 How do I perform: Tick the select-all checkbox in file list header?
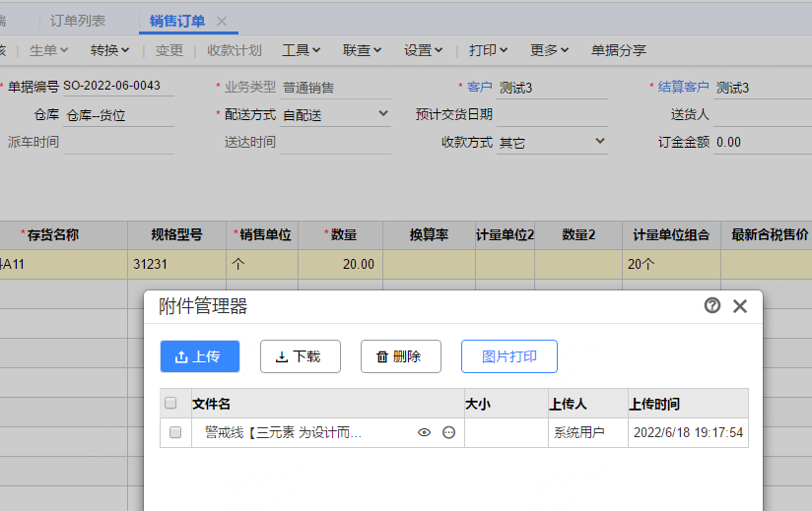click(170, 403)
